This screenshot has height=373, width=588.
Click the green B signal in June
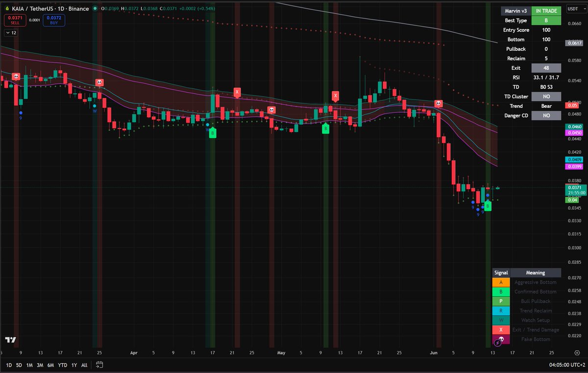coord(488,207)
